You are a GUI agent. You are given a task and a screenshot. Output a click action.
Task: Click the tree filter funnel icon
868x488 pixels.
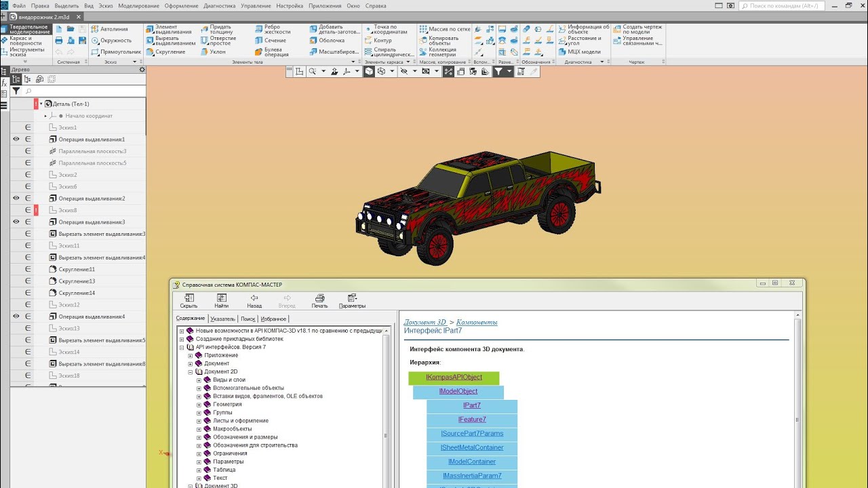pyautogui.click(x=16, y=91)
